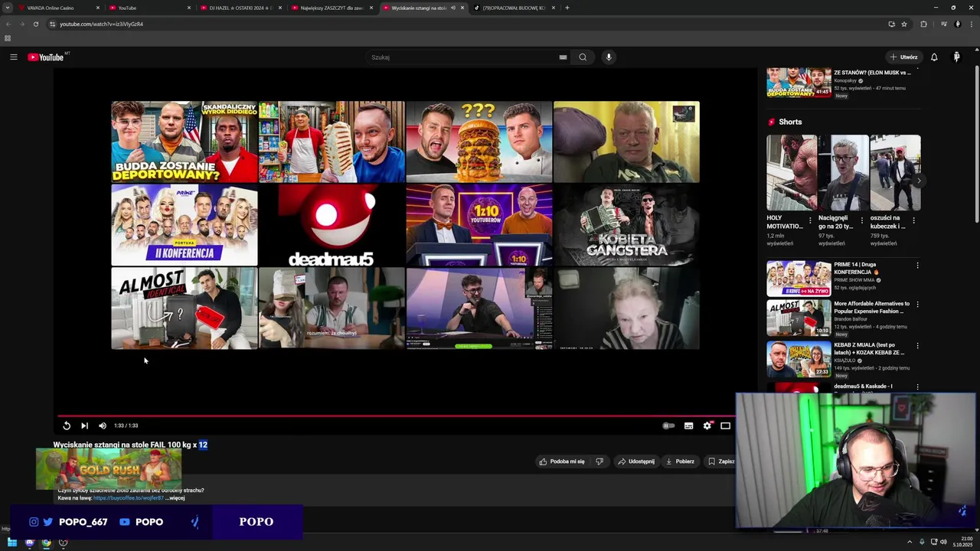The width and height of the screenshot is (980, 551).
Task: Click the Utwórz create button
Action: [x=903, y=57]
